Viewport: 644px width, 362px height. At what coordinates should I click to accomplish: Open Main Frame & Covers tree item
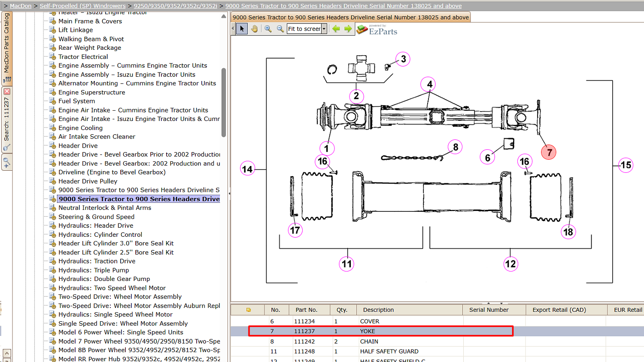(x=90, y=21)
